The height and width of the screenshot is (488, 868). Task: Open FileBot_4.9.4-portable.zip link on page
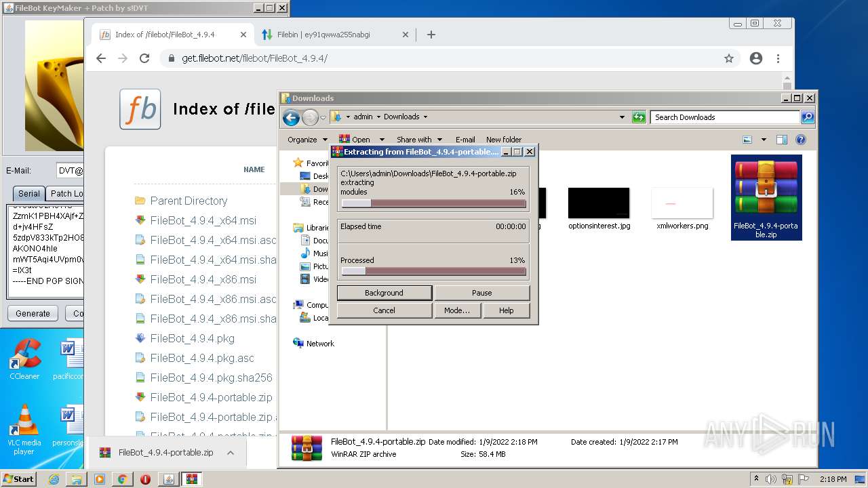[x=211, y=397]
